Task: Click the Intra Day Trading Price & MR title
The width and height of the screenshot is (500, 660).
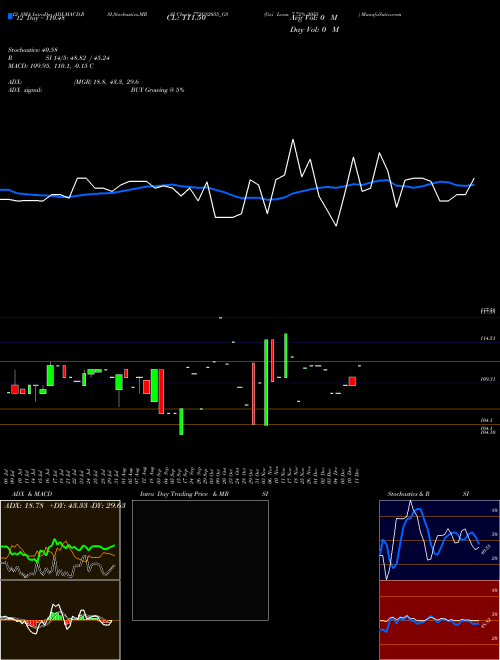Action: (x=184, y=494)
